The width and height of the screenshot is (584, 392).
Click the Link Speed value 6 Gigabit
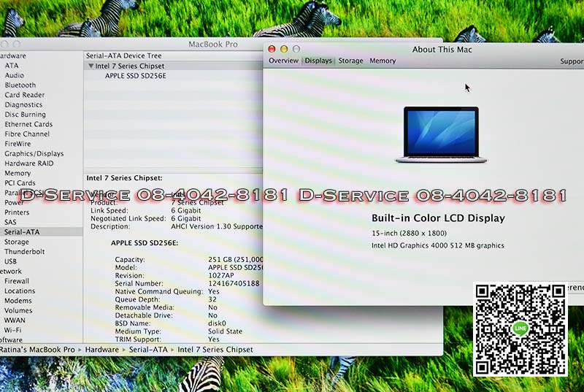click(x=186, y=210)
